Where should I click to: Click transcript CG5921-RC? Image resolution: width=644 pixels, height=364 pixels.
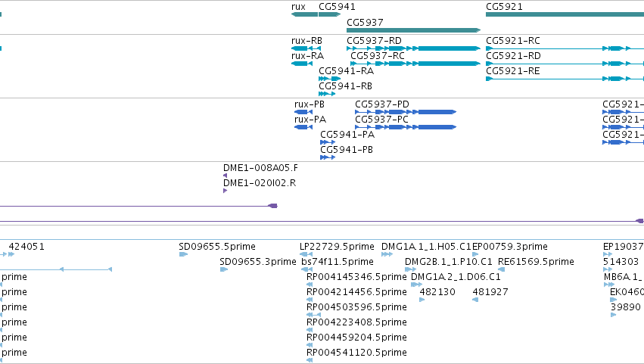tap(512, 41)
